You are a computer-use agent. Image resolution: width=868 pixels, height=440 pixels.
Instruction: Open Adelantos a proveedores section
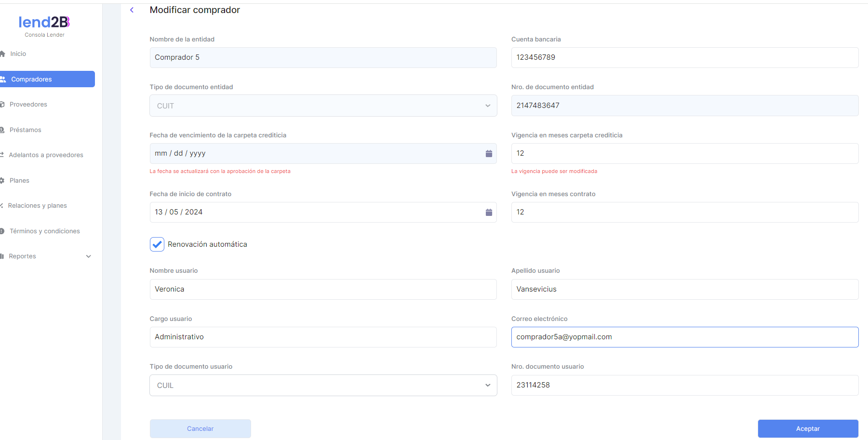46,155
